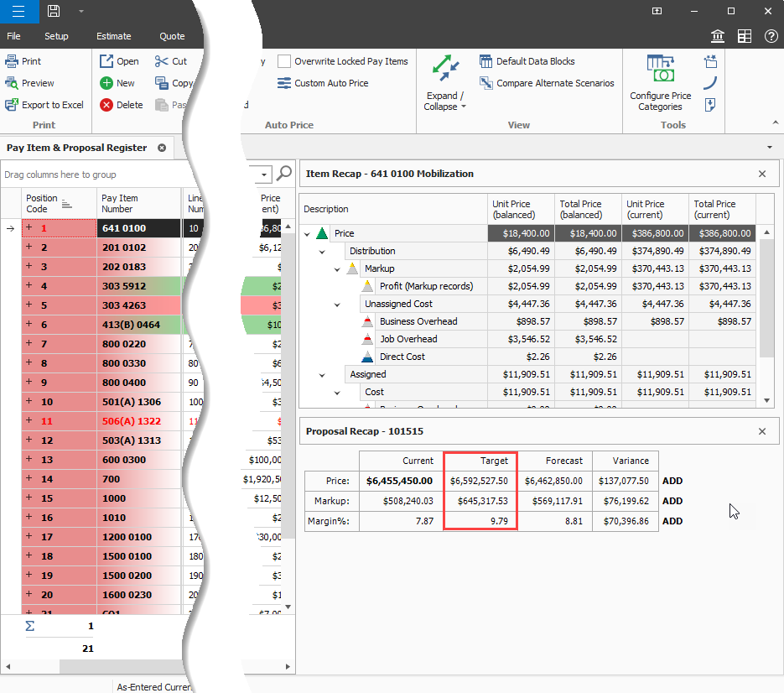Open the Quote menu tab
The width and height of the screenshot is (784, 693).
[x=172, y=36]
